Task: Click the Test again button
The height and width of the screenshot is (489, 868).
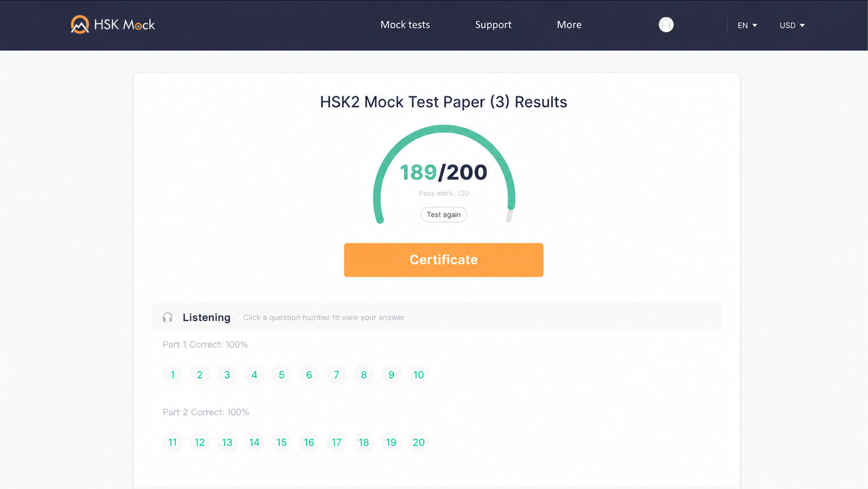Action: click(x=444, y=215)
